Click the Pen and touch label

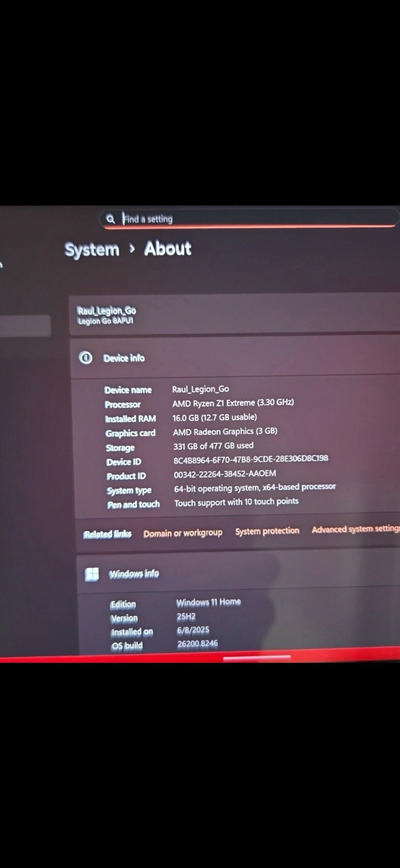click(133, 505)
